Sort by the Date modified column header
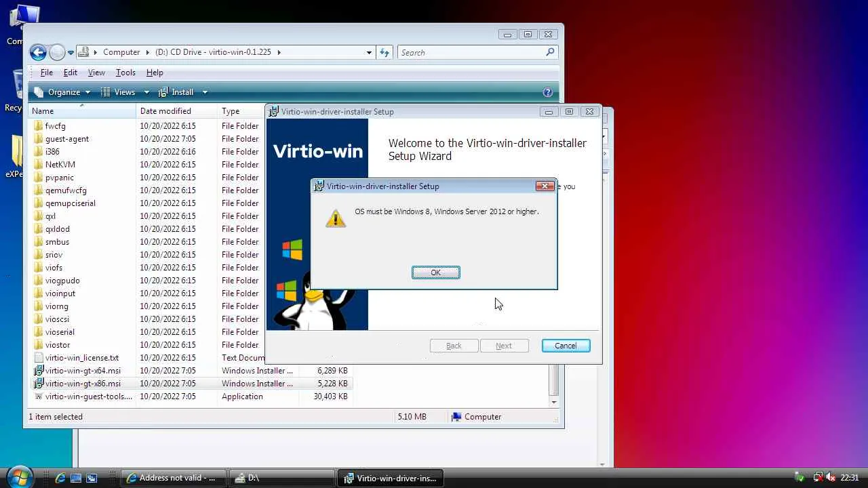 click(x=177, y=111)
